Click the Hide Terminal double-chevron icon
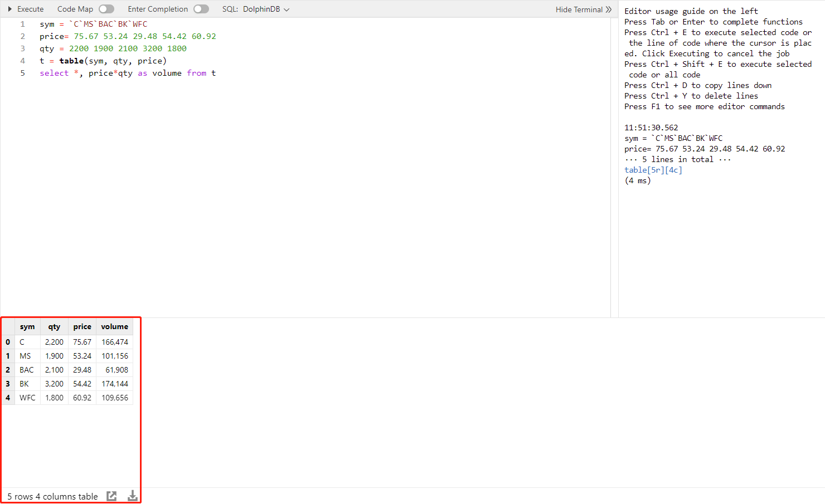This screenshot has width=825, height=504. [609, 9]
